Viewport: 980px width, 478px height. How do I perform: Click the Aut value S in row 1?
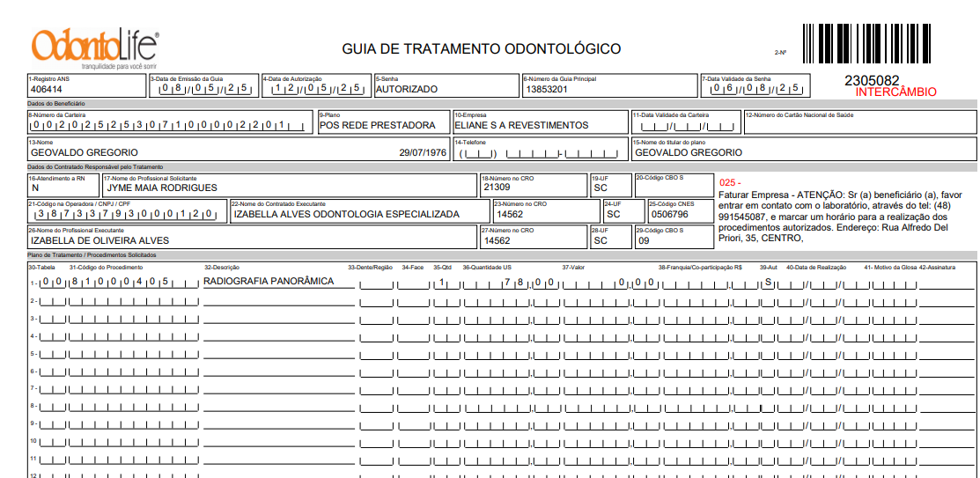click(x=767, y=283)
